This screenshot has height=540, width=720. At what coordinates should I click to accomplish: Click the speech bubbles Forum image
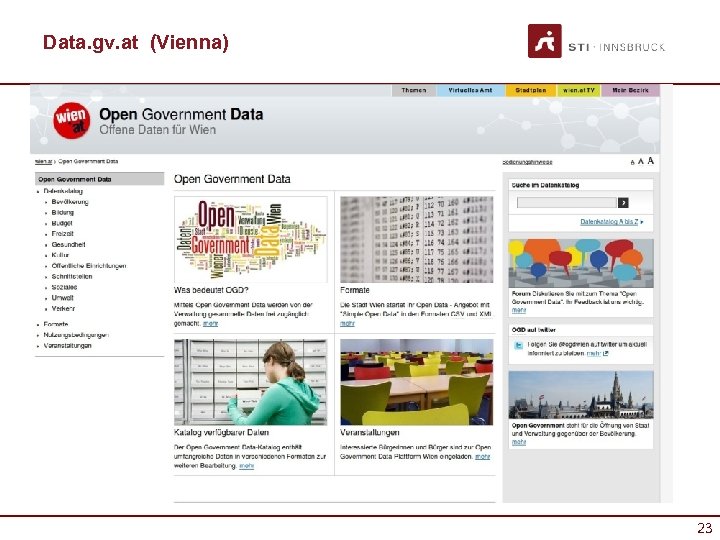click(x=581, y=263)
